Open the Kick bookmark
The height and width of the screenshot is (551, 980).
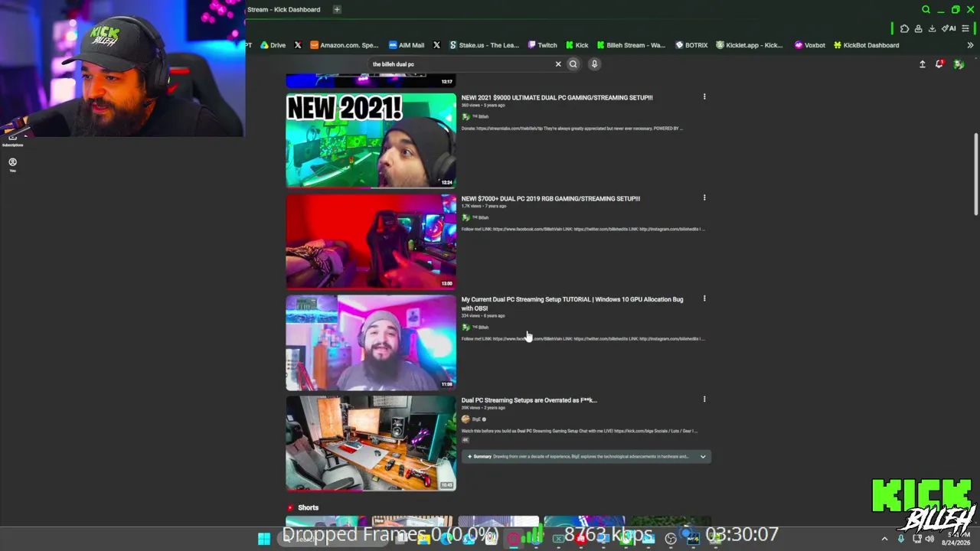[577, 45]
